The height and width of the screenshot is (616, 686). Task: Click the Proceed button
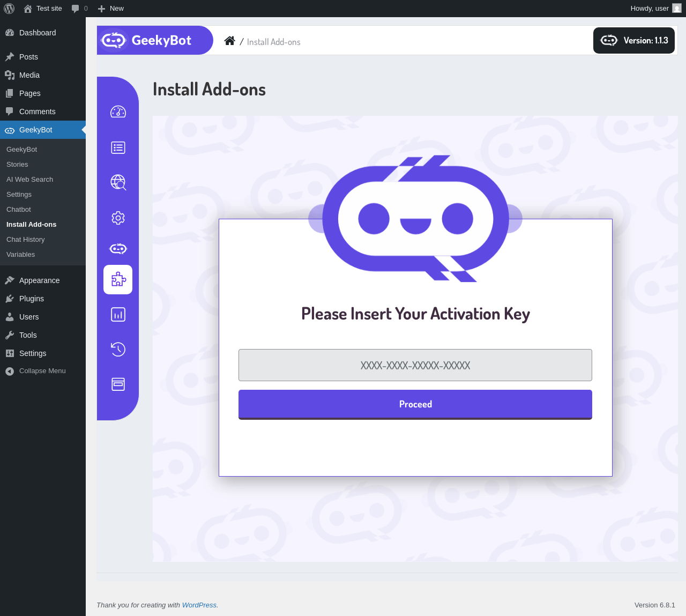(x=415, y=404)
